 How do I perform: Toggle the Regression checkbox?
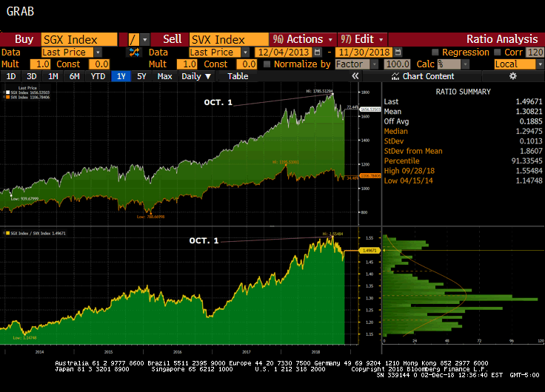tap(435, 53)
